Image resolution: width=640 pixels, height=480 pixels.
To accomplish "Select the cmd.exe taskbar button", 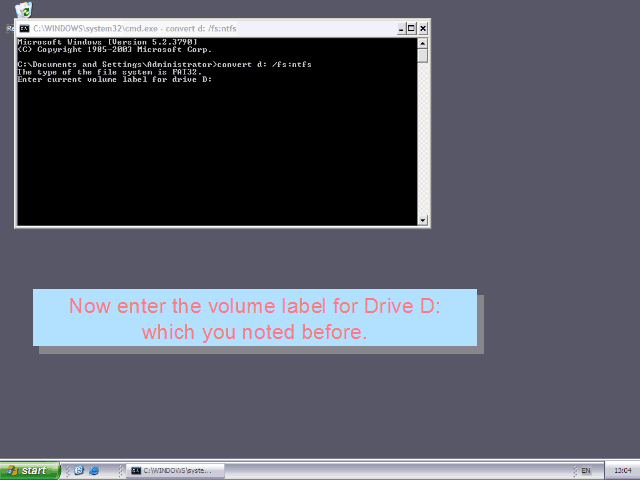I will (174, 470).
